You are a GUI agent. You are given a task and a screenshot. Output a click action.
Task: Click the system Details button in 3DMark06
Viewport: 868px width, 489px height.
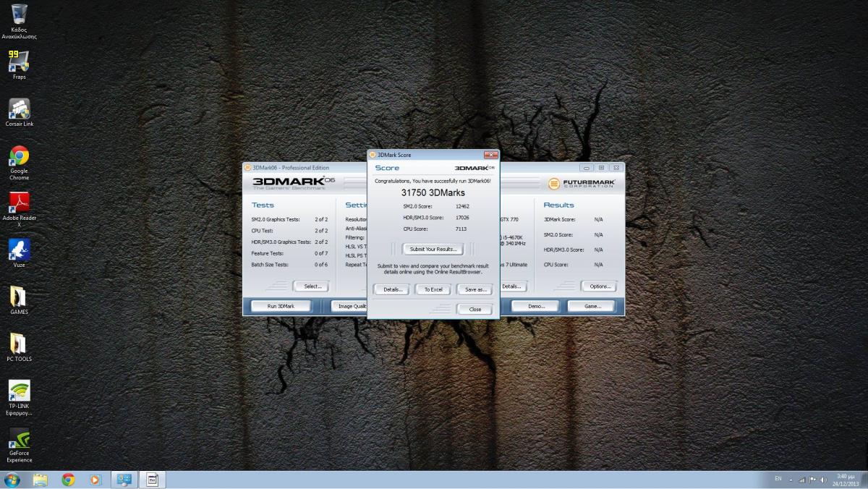512,286
